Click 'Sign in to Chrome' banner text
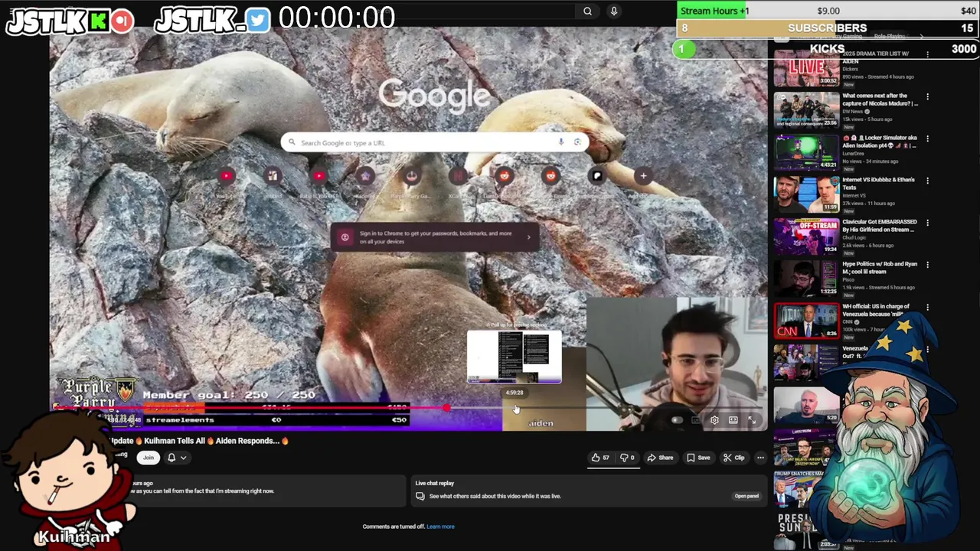The width and height of the screenshot is (980, 551). tap(436, 237)
